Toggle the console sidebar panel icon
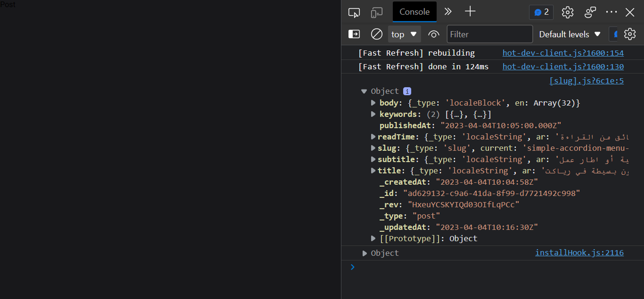 click(354, 34)
